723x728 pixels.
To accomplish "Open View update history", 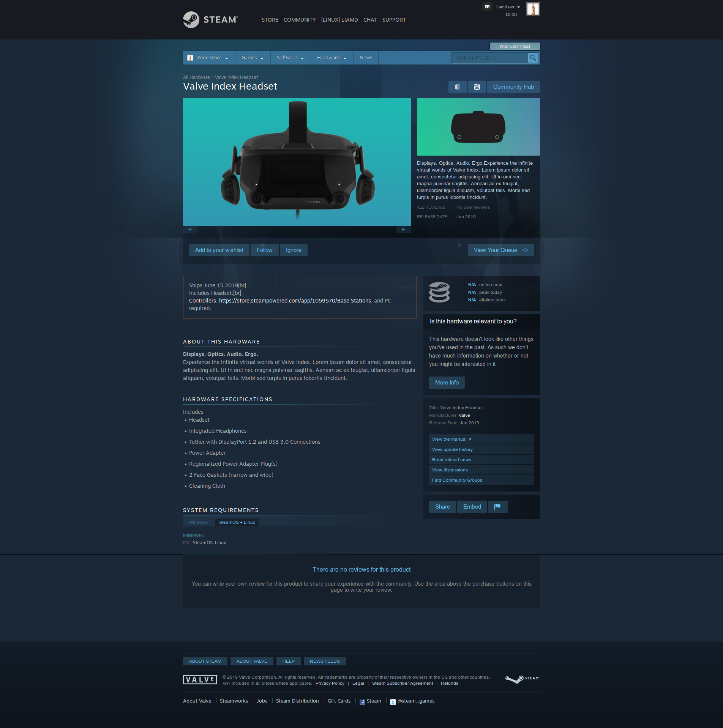I will click(x=481, y=449).
